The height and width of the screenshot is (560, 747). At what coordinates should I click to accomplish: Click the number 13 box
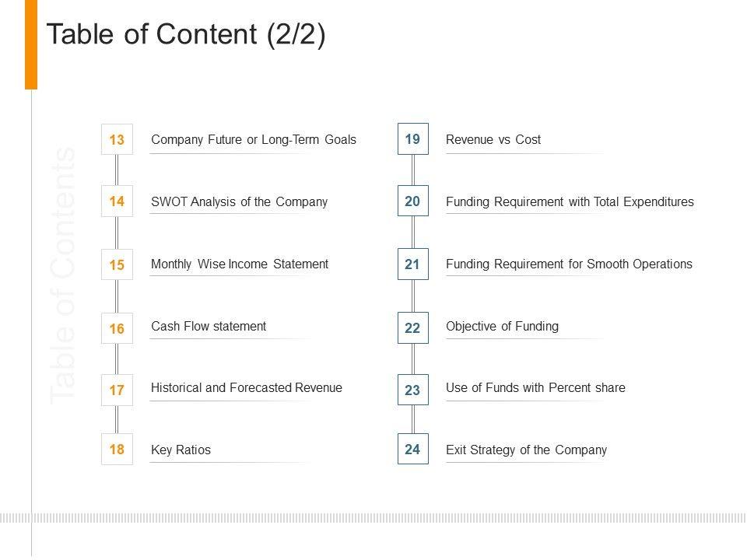(x=117, y=140)
